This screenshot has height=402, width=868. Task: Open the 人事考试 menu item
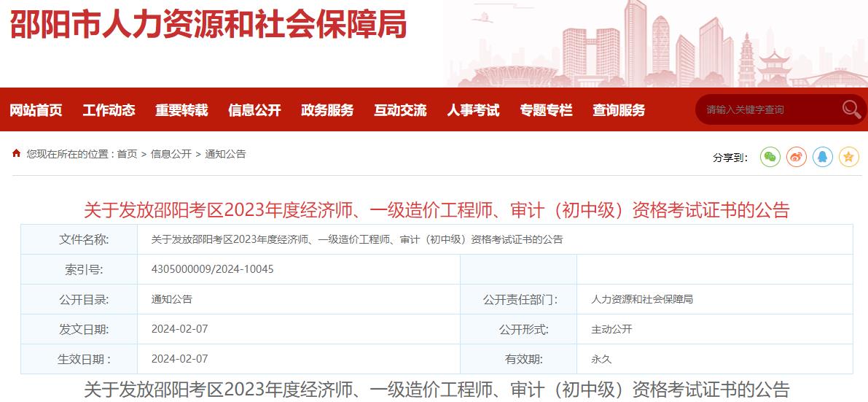(x=473, y=110)
